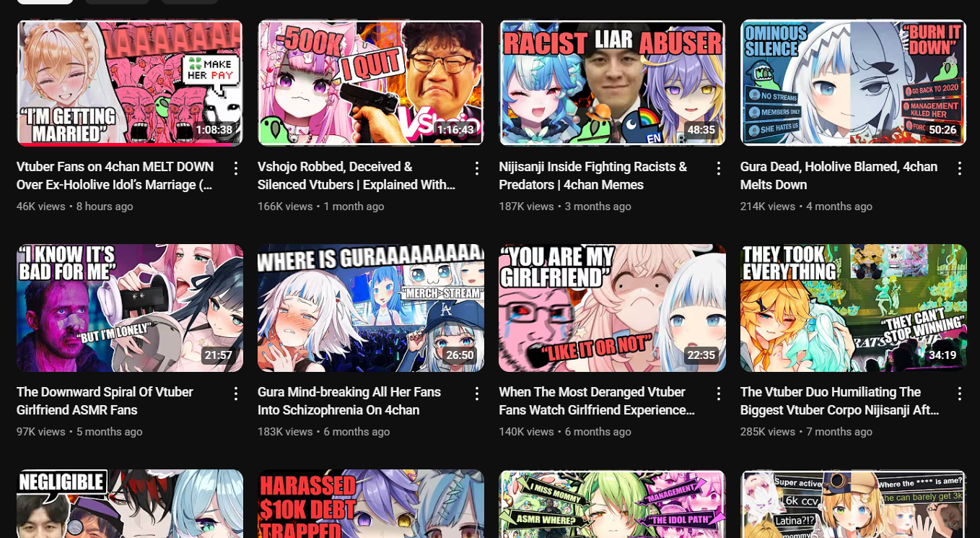980x538 pixels.
Task: Open more actions for Nijisanji Inside Fighting video
Action: (x=719, y=168)
